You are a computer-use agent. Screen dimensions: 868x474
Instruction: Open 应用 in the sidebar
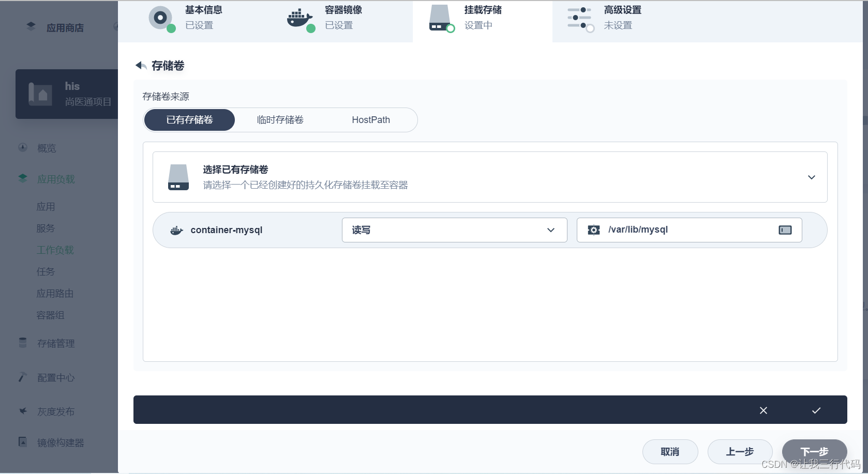[46, 207]
